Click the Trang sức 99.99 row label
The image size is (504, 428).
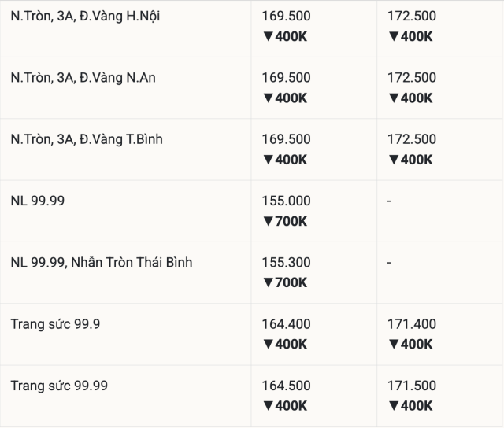[x=59, y=386]
